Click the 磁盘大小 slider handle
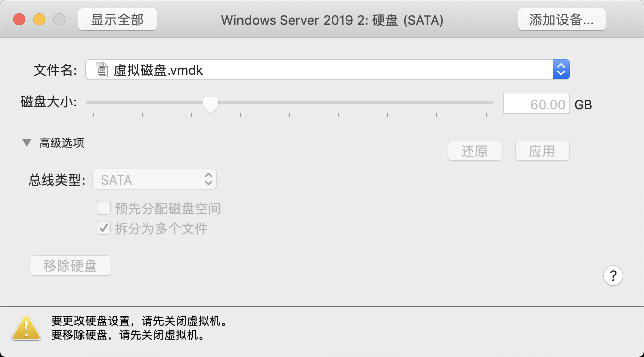 [210, 105]
